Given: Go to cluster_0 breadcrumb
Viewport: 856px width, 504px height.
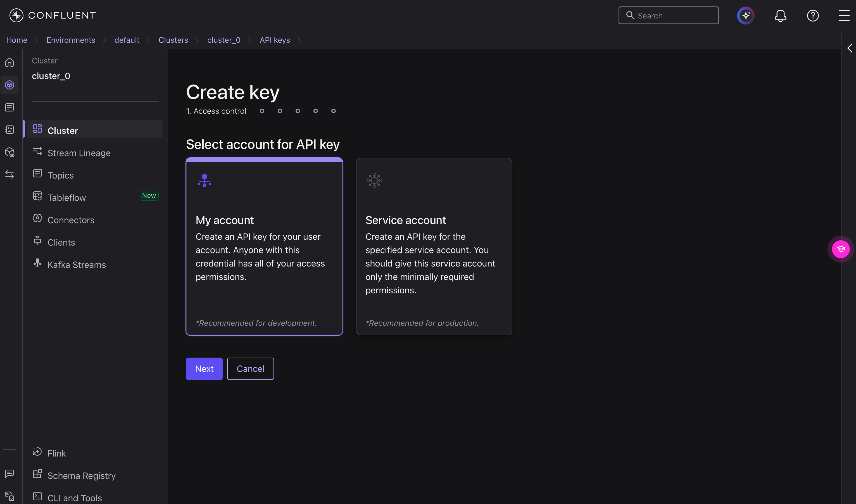Looking at the screenshot, I should pos(224,40).
